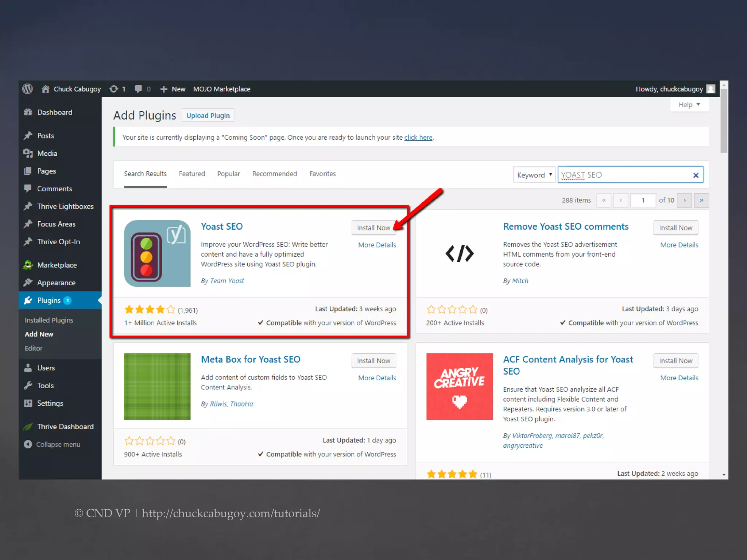This screenshot has width=747, height=560.
Task: Open the comments bubble icon in admin bar
Action: point(138,89)
